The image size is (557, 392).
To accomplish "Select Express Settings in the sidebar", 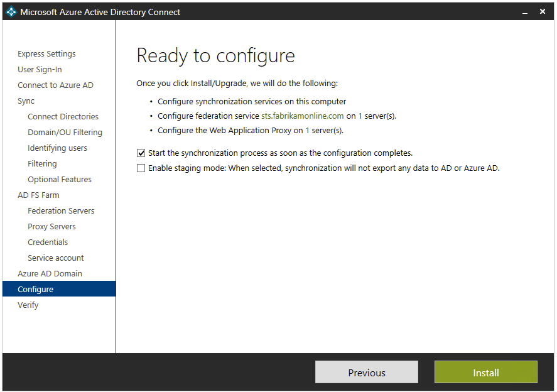I will (46, 53).
